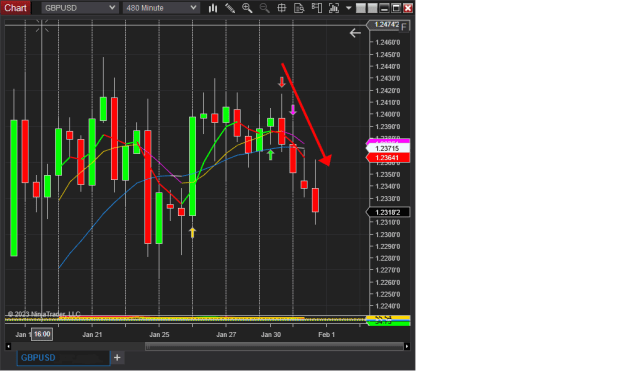Click the magenta down arrow signal marker

click(293, 110)
